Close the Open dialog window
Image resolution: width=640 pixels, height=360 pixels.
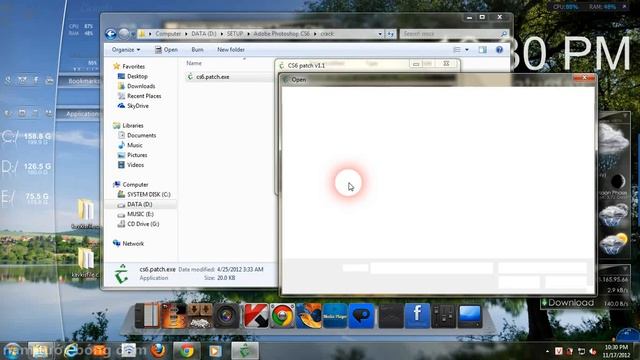tap(584, 78)
